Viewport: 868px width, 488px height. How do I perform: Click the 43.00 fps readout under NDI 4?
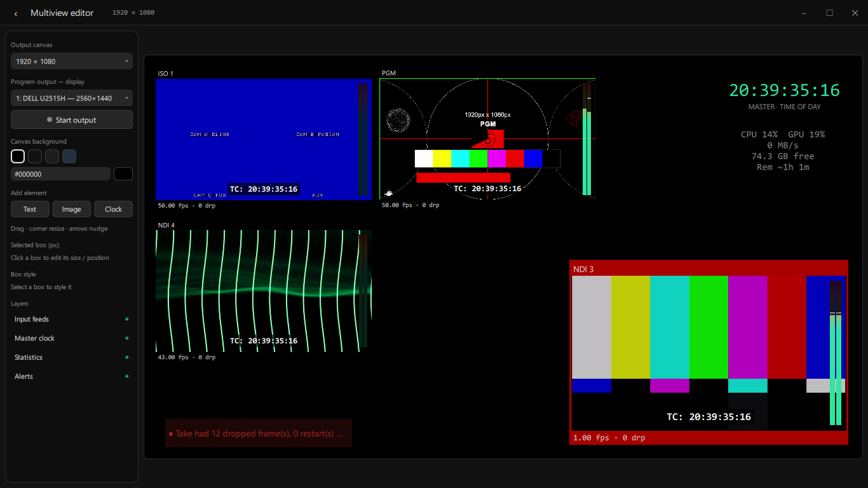(x=187, y=357)
